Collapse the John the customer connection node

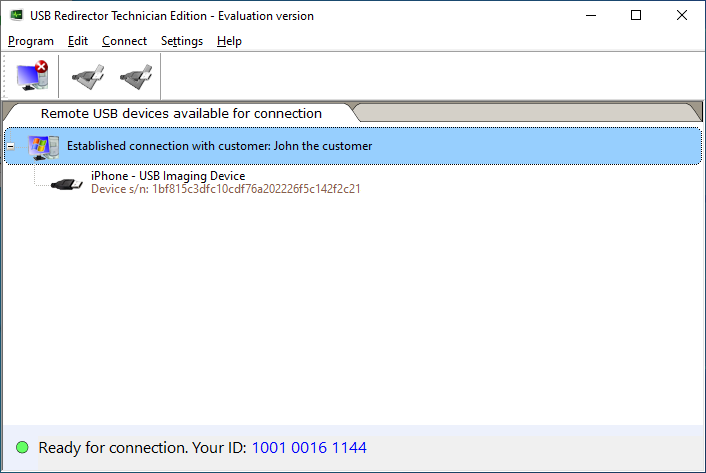pos(11,146)
